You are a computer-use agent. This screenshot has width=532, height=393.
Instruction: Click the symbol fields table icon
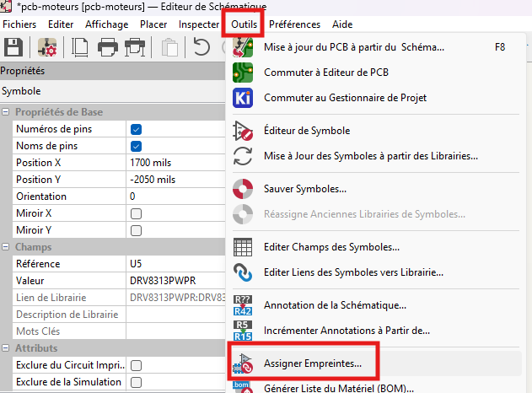click(x=243, y=247)
